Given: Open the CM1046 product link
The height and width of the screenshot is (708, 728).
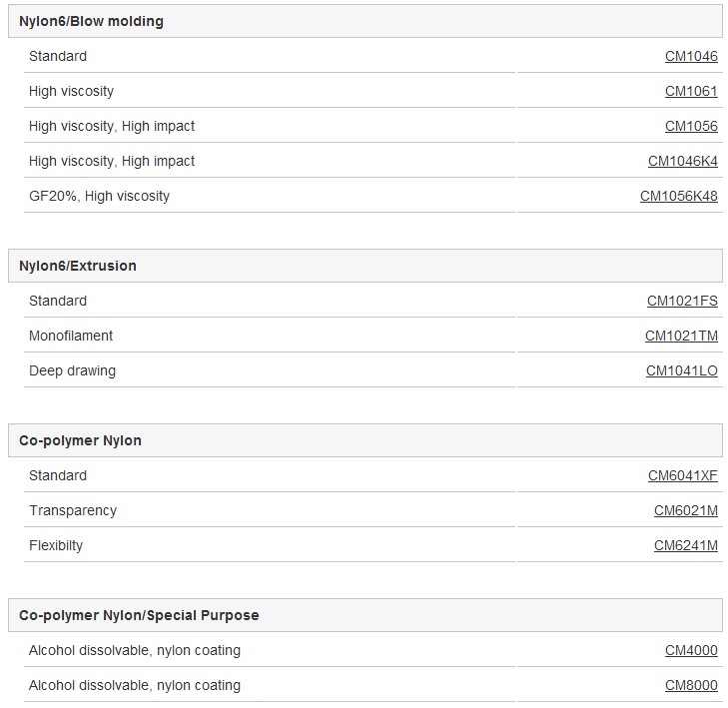Looking at the screenshot, I should click(691, 56).
